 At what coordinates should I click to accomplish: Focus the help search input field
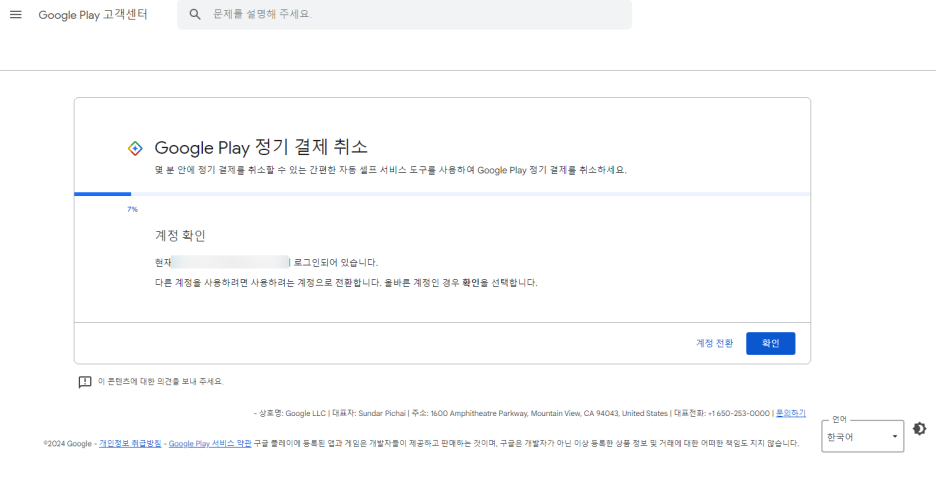click(x=405, y=14)
